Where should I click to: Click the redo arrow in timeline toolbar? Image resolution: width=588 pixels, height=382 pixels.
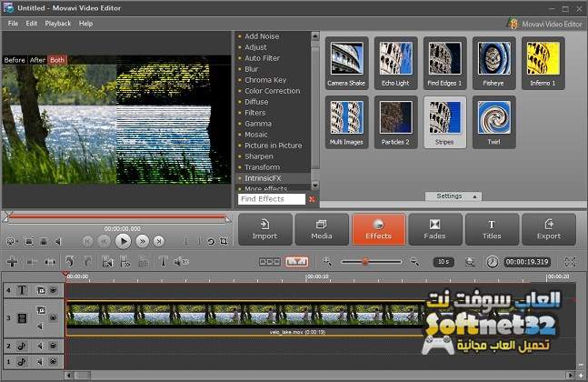pyautogui.click(x=87, y=262)
